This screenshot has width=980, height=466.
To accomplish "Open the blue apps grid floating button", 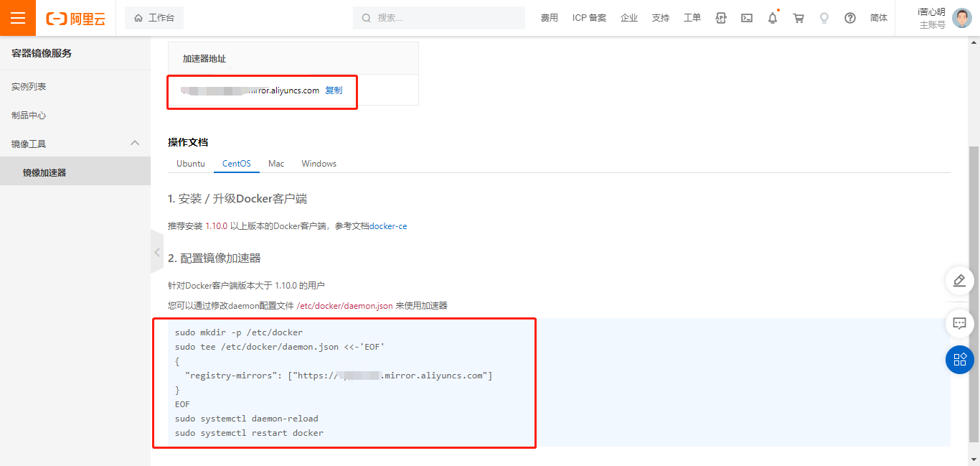I will [x=960, y=360].
